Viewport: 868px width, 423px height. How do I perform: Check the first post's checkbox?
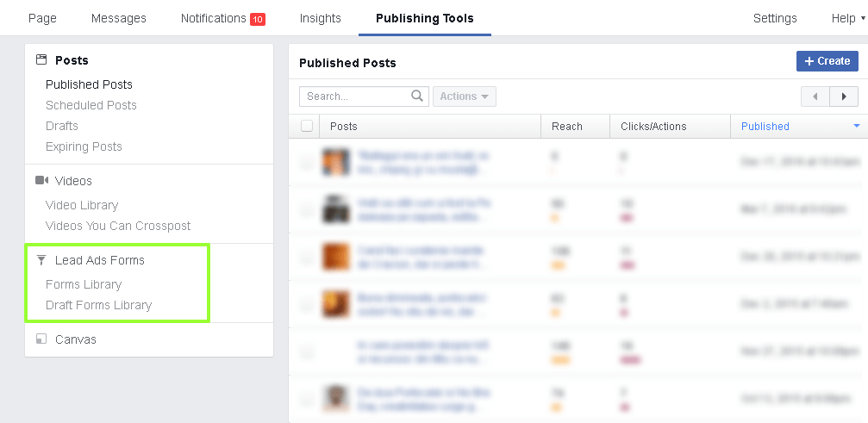point(307,162)
